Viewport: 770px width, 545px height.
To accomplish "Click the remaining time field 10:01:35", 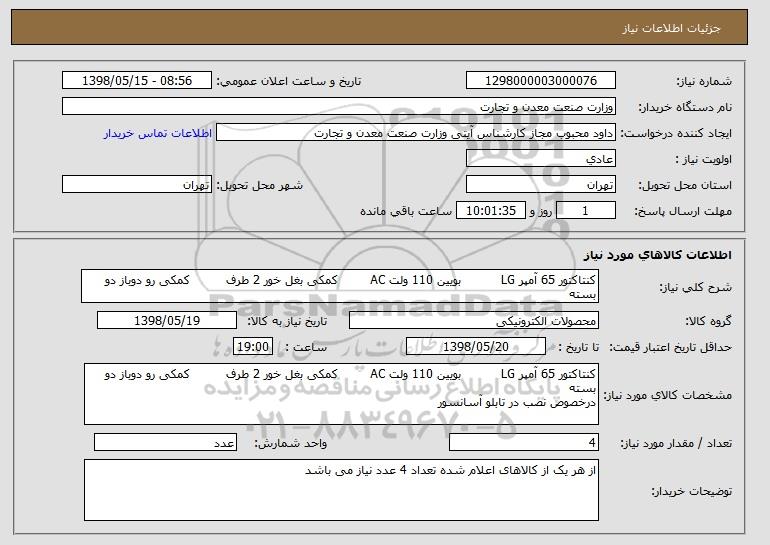I will coord(491,211).
